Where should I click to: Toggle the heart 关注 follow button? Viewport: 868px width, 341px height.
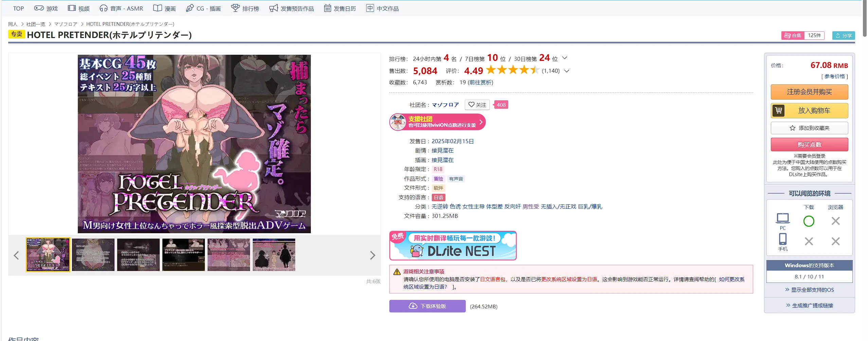[x=477, y=105]
